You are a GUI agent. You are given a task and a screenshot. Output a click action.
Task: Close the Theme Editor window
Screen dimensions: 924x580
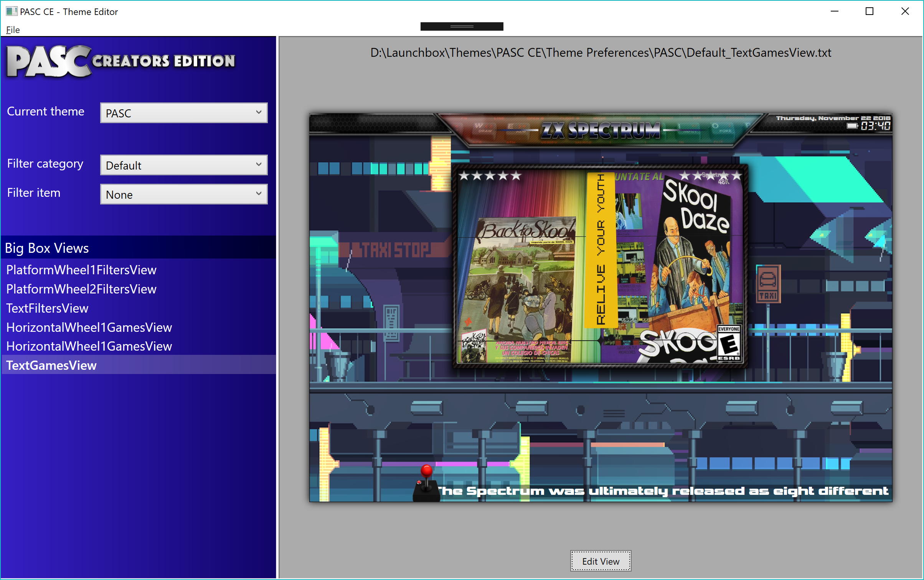click(905, 12)
